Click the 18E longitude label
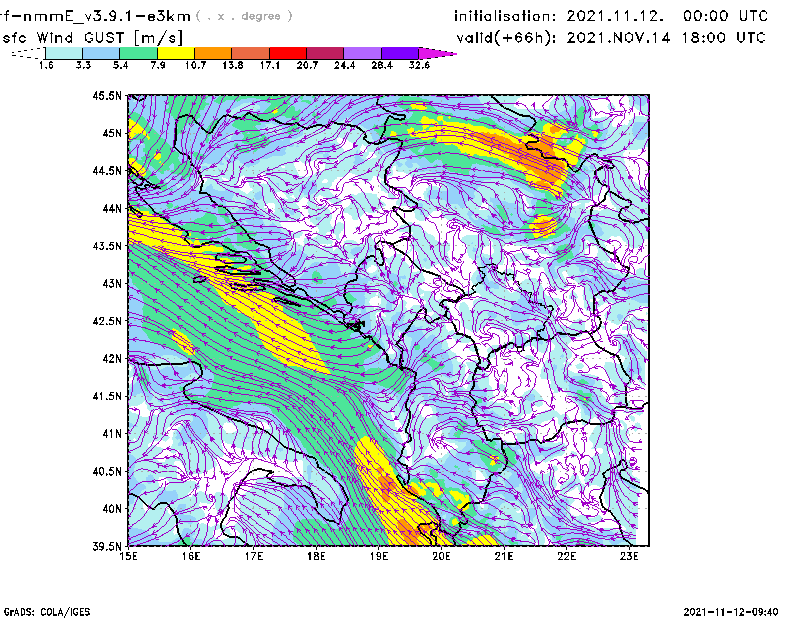The image size is (800, 618). tap(316, 556)
